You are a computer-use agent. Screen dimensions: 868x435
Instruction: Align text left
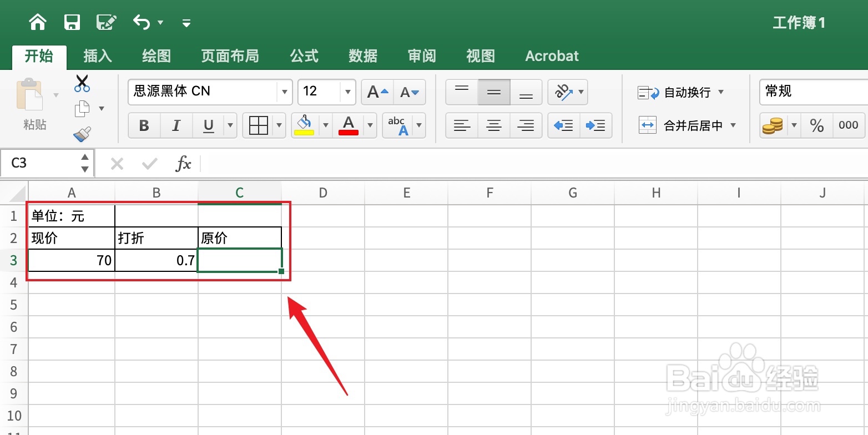[x=462, y=125]
